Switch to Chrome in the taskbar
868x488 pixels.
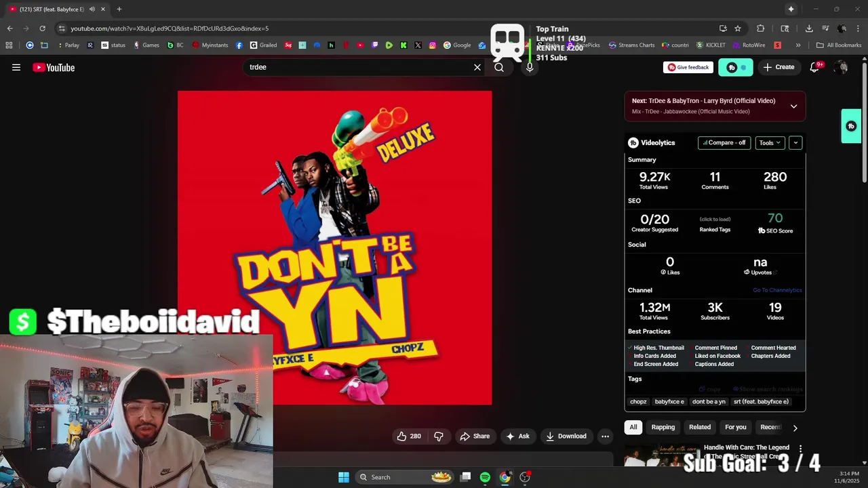coord(505,477)
